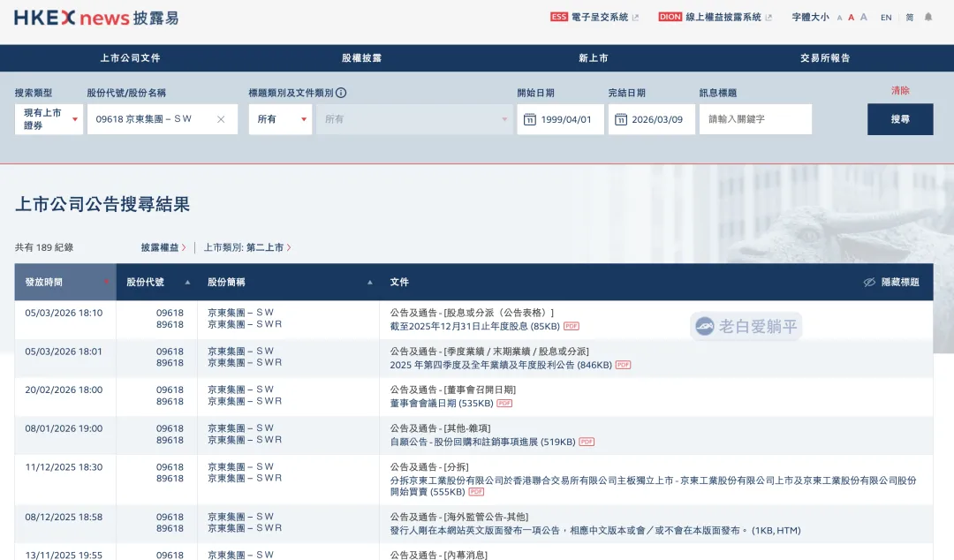The image size is (954, 560).
Task: Click the PDF icon for 業績及年度股利公告 (846KB)
Action: tap(623, 365)
